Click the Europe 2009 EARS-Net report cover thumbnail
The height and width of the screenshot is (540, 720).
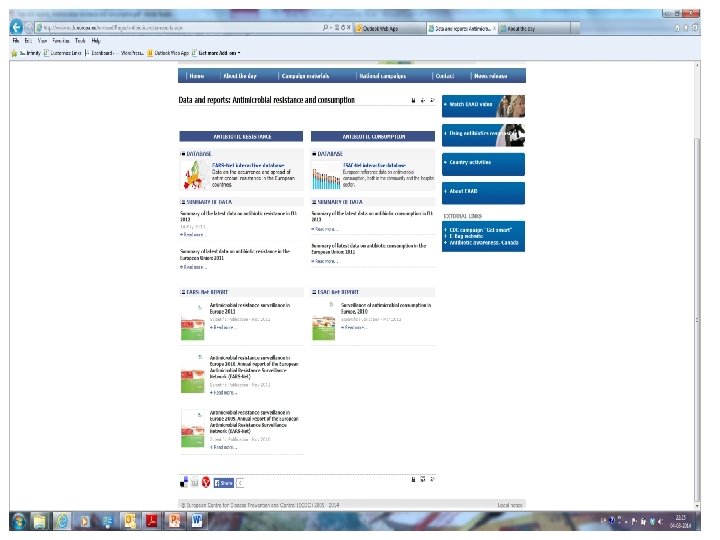point(192,429)
